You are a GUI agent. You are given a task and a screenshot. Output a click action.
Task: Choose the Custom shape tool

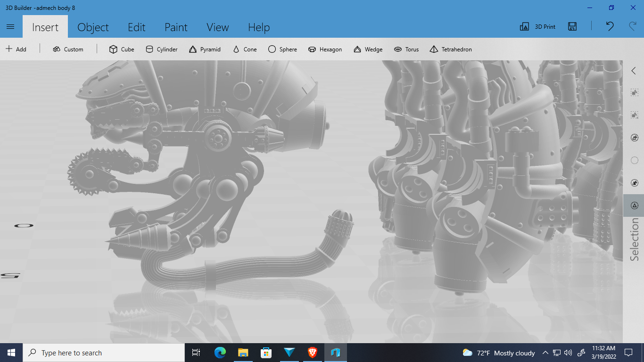pos(68,49)
